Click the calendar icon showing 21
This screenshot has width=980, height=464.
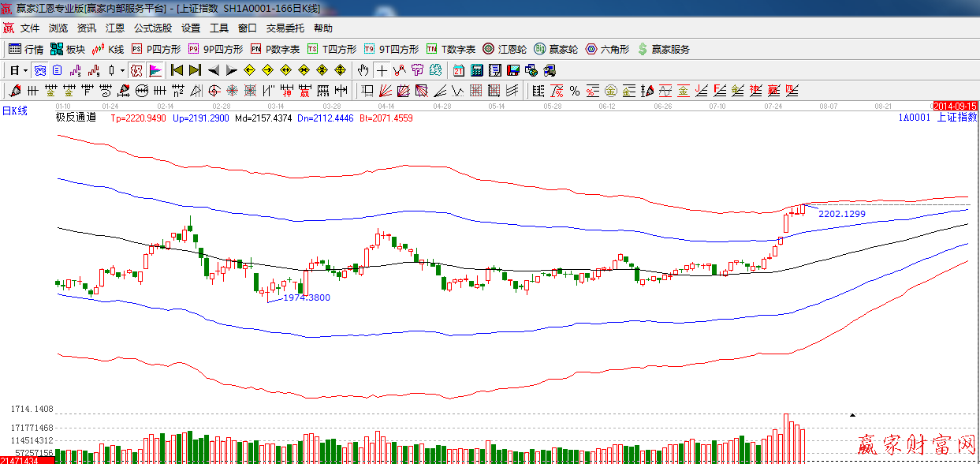click(458, 70)
